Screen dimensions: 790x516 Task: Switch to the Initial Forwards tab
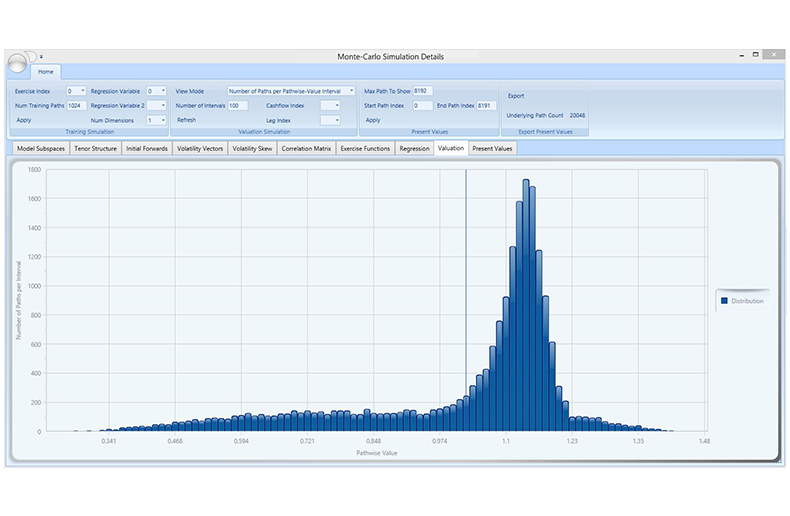[147, 149]
